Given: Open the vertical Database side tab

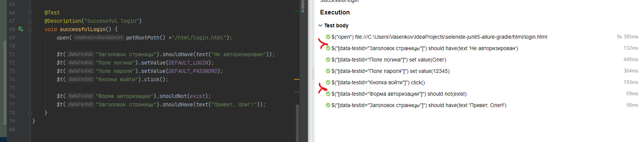Looking at the screenshot, I should 303,6.
